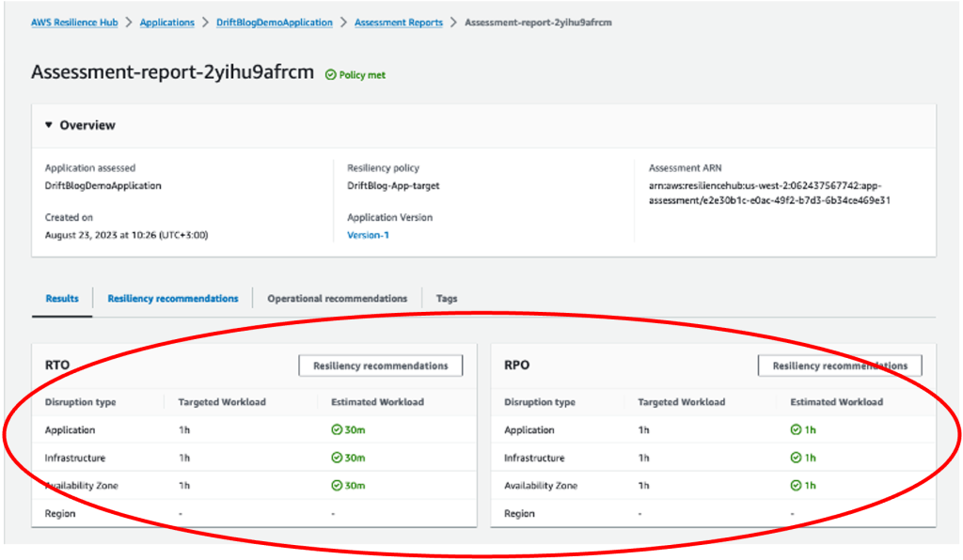
Task: Click RPO Estimated Workload column header
Action: [836, 402]
